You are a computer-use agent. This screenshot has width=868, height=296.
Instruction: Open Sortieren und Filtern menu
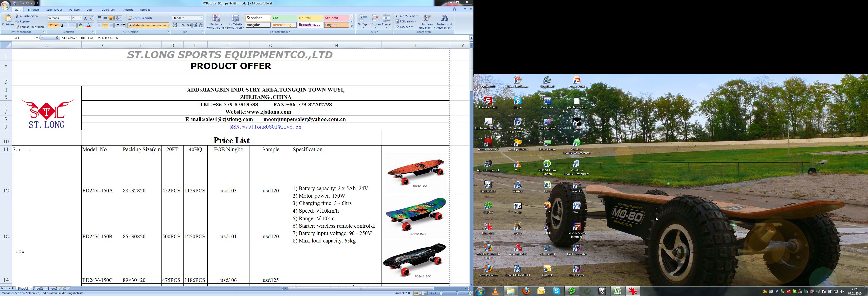[427, 22]
